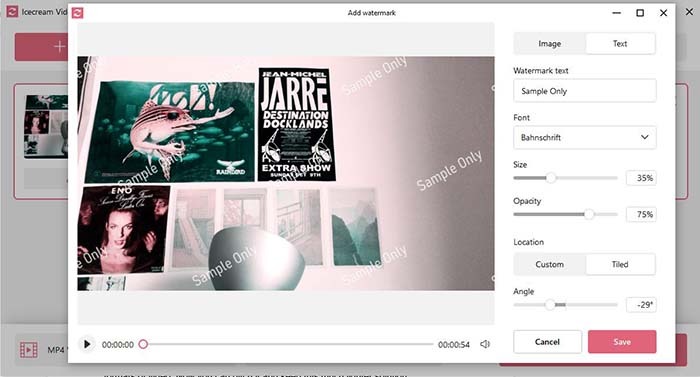
Task: Click the 75% opacity value box
Action: click(x=641, y=214)
